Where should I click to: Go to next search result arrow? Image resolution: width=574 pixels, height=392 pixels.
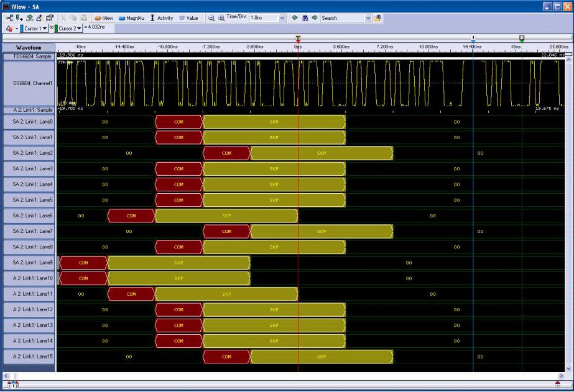coord(315,18)
